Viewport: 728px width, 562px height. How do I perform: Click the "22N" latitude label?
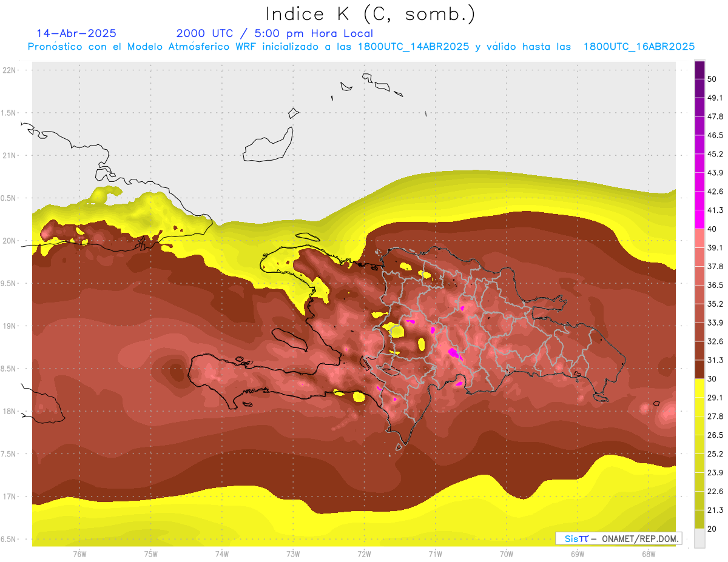[x=10, y=70]
